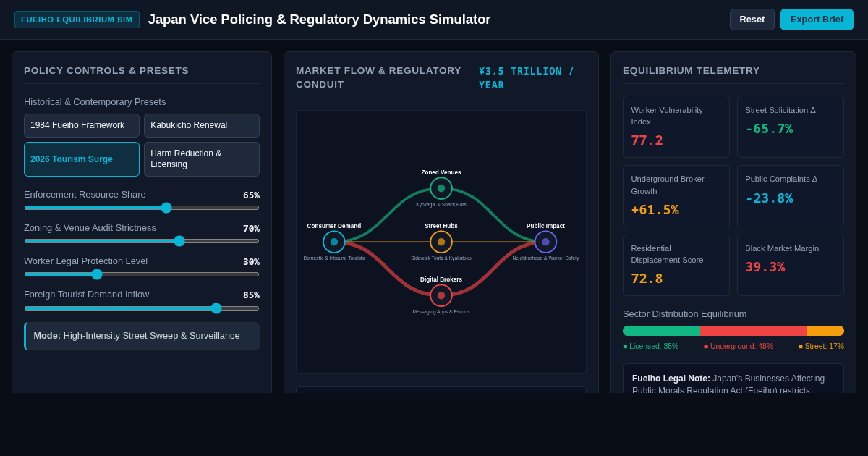
Task: Click the 'Underground: 48%' legend label
Action: (x=739, y=346)
